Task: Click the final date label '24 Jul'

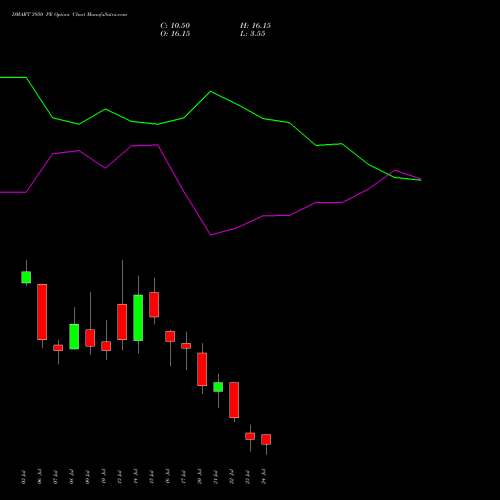Action: click(264, 477)
